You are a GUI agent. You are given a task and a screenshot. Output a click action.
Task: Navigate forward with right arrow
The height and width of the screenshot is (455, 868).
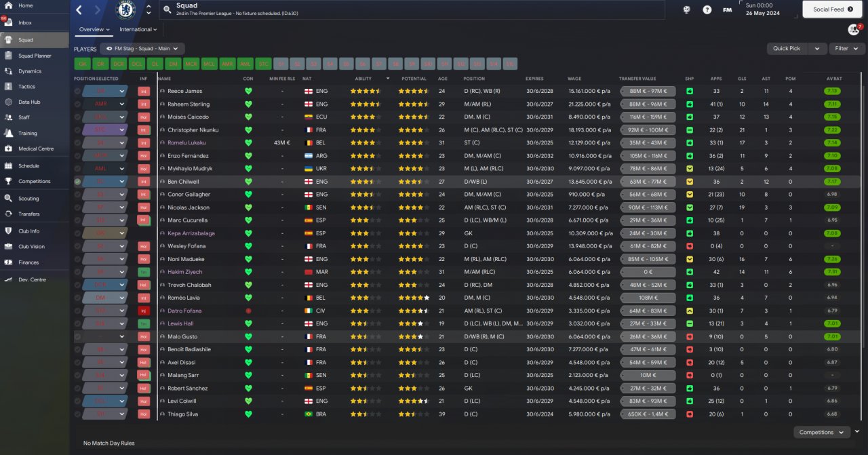tap(98, 9)
